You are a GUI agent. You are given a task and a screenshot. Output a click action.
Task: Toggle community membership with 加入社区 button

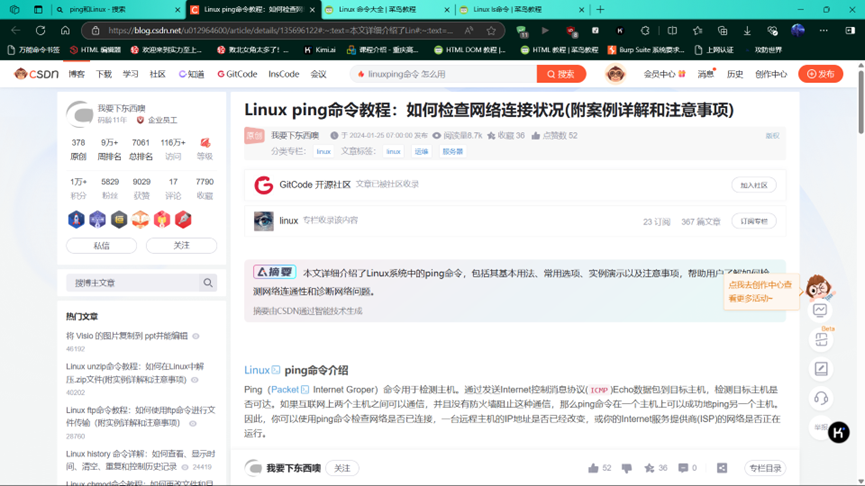(753, 185)
